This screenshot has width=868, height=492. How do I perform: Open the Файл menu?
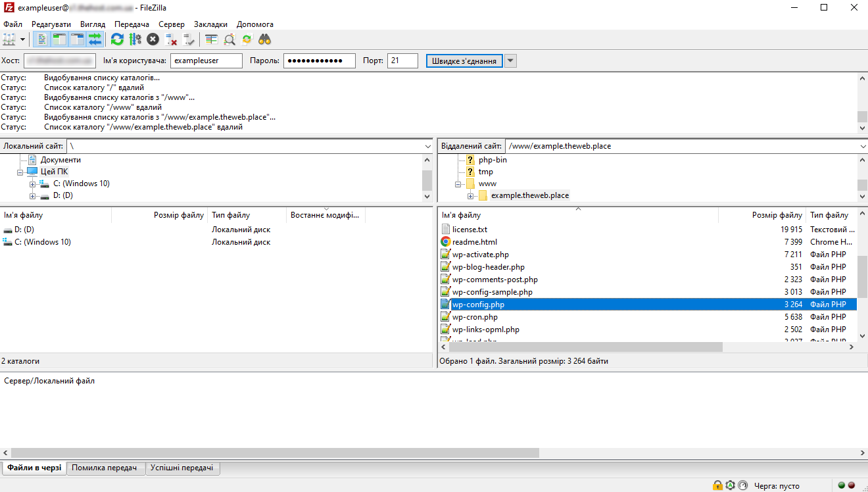click(12, 24)
